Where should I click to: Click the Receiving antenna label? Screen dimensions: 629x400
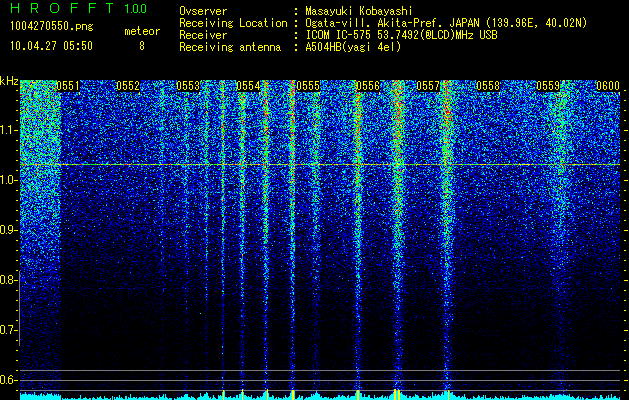point(230,47)
